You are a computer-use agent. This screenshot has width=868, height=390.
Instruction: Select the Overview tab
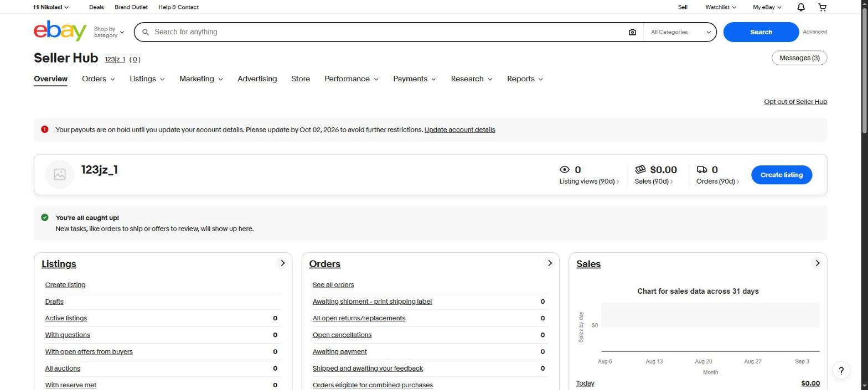click(50, 79)
